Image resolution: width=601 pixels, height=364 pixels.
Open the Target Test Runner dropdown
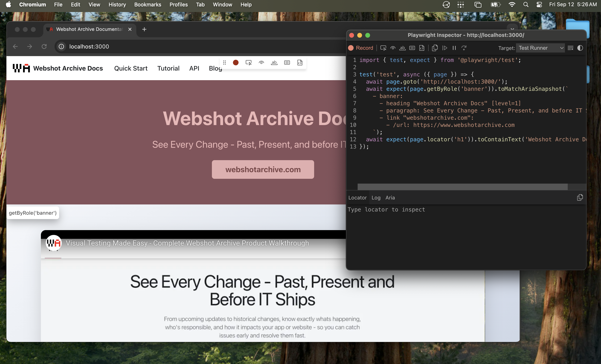540,48
